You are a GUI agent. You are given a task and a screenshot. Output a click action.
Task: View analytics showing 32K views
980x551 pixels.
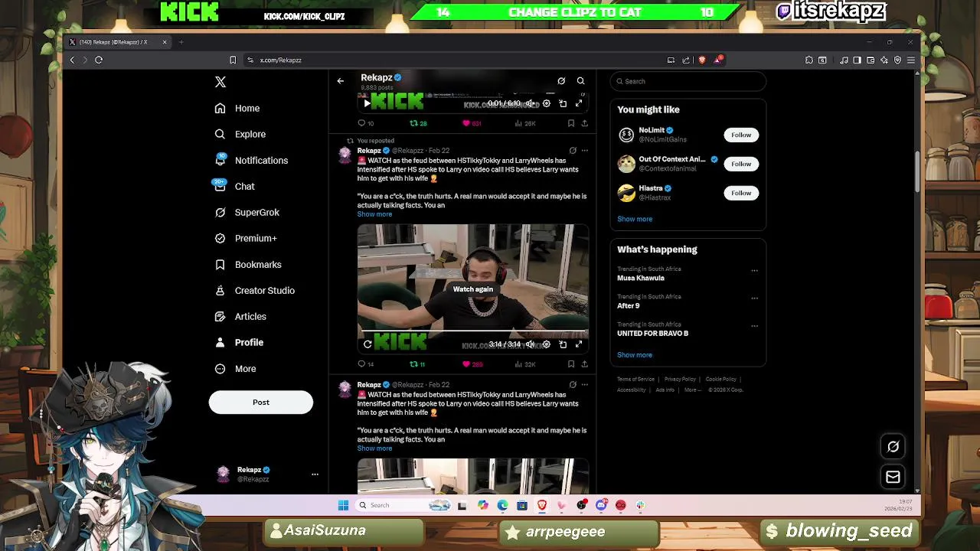(525, 364)
